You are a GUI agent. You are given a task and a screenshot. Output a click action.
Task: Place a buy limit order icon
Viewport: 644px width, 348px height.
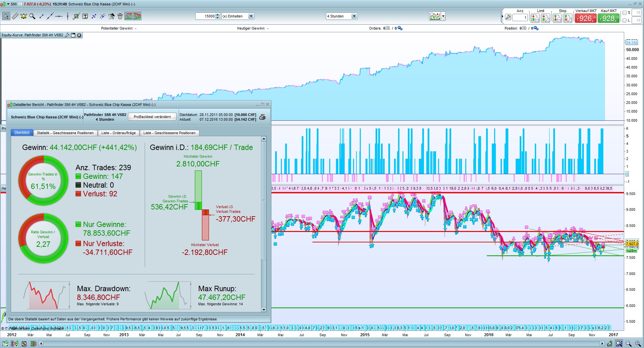(x=535, y=18)
